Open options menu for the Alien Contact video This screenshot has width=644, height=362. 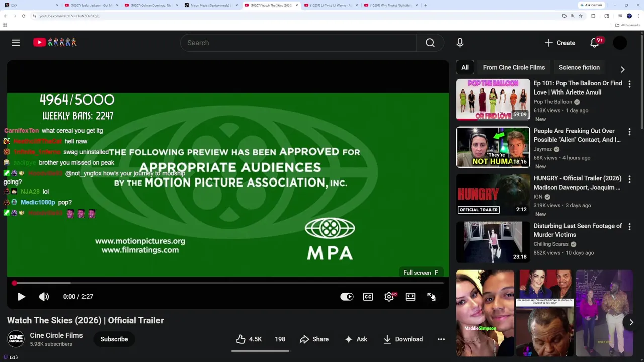click(629, 132)
